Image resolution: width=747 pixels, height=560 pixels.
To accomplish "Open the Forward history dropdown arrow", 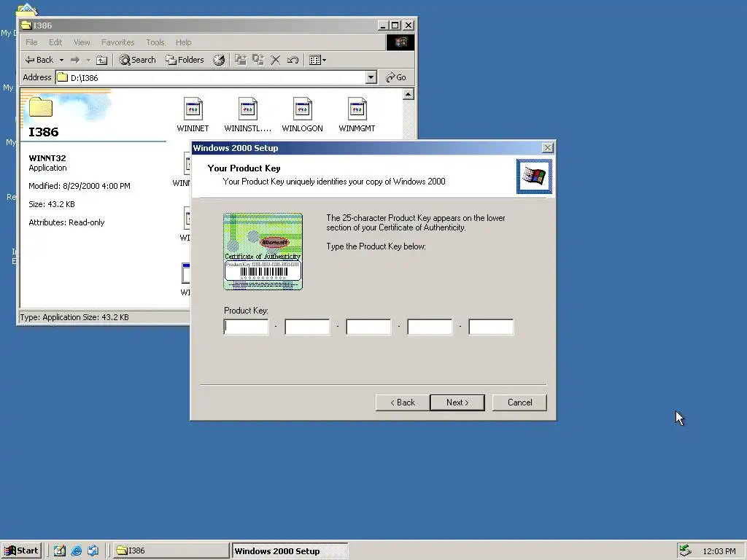I will (x=88, y=60).
